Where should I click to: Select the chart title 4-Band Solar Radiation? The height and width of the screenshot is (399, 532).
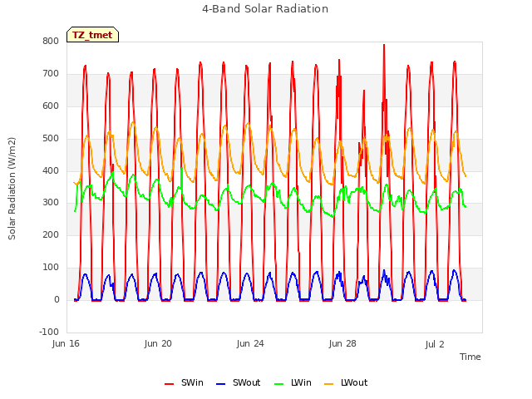(x=265, y=9)
